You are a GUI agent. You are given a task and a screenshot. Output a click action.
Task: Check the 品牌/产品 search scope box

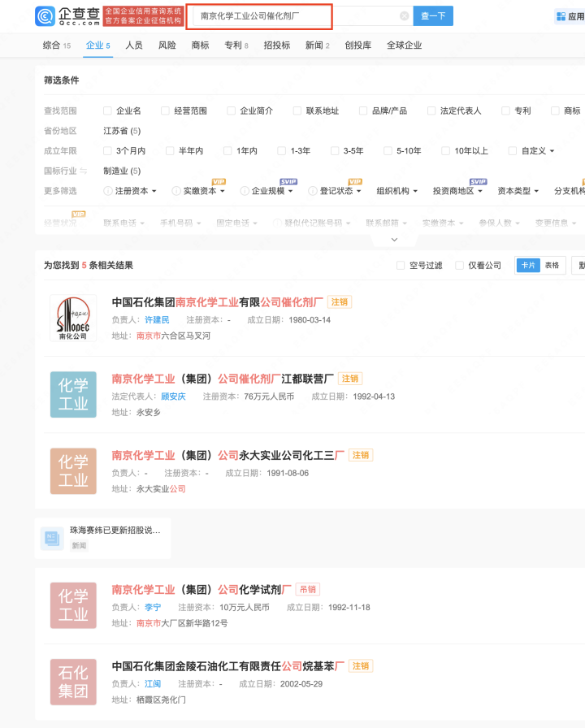[363, 110]
